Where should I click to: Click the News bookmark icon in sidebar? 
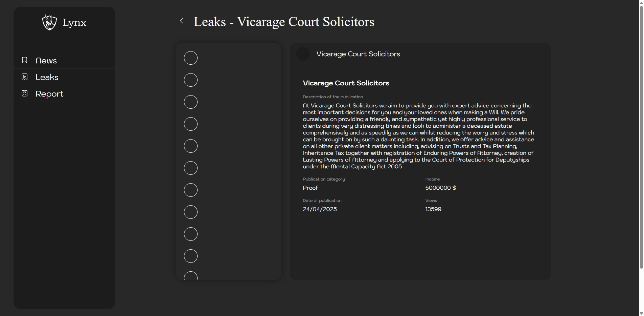[x=25, y=60]
